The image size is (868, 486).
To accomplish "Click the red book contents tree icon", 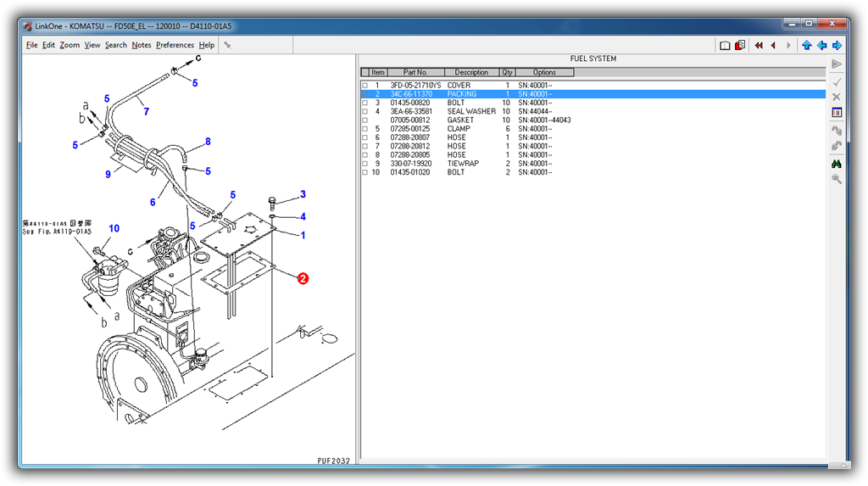I will click(x=740, y=45).
